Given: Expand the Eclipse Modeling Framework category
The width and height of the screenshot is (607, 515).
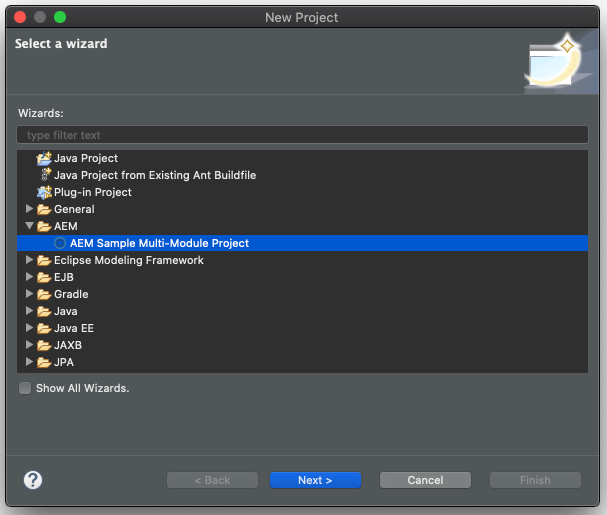Looking at the screenshot, I should (29, 260).
